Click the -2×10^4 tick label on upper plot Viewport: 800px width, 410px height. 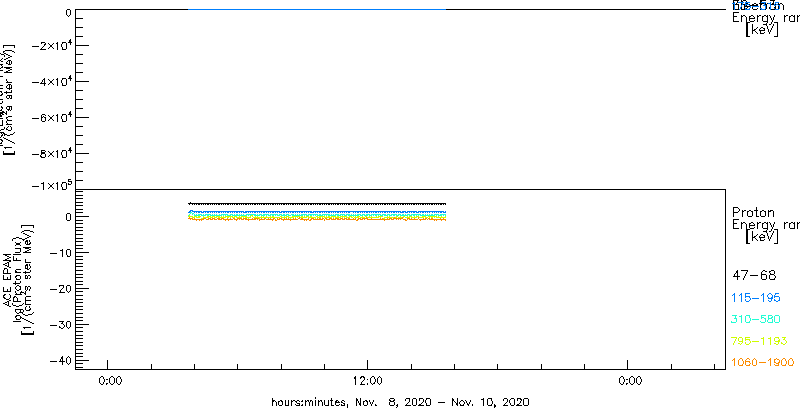click(x=51, y=46)
